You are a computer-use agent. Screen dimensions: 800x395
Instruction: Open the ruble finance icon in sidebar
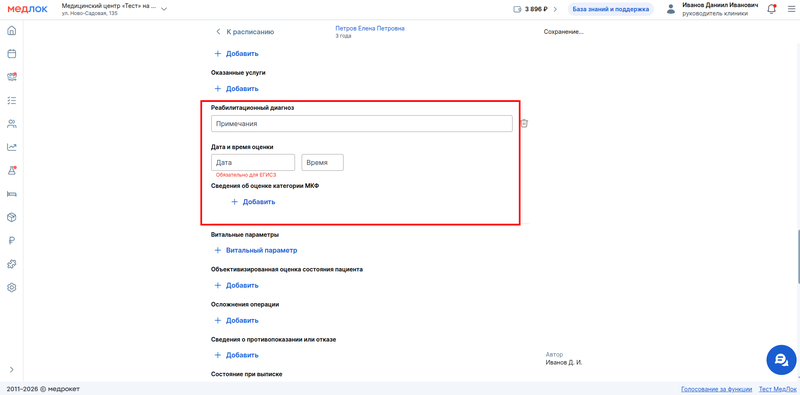coord(12,241)
